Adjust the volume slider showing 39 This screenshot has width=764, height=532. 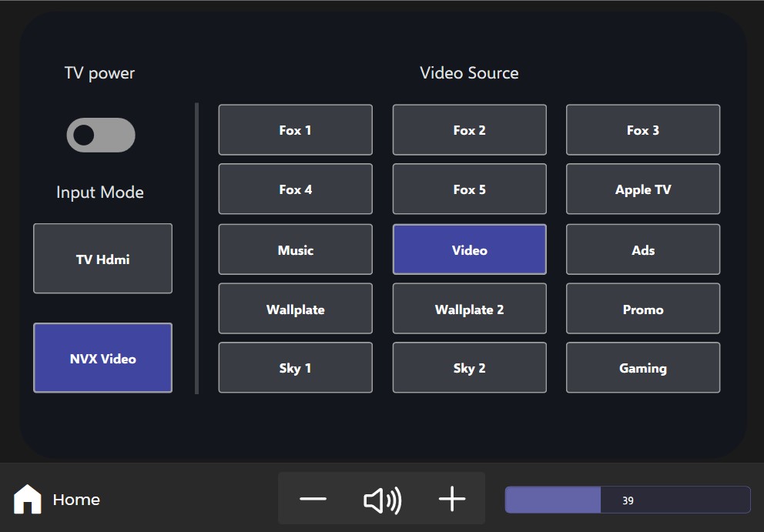click(x=628, y=500)
